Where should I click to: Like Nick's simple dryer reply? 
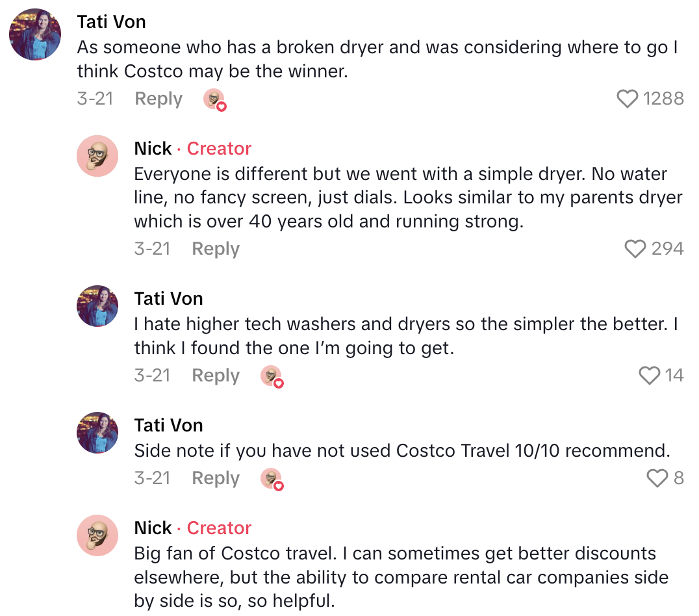(x=635, y=249)
